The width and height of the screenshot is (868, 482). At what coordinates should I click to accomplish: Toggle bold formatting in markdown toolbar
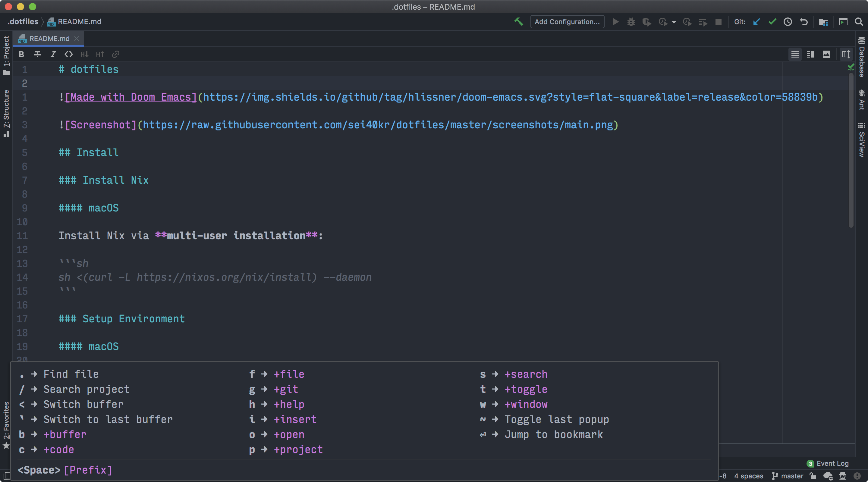pos(22,54)
